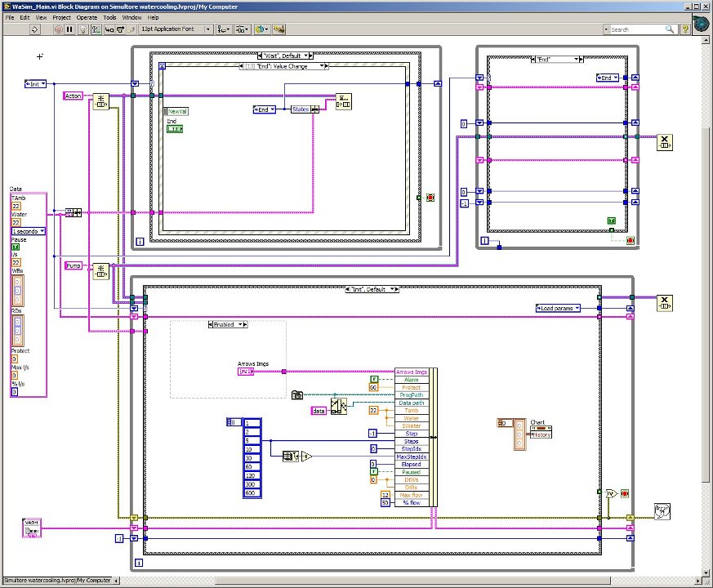
Task: Select the Array Size node
Action: pyautogui.click(x=291, y=457)
